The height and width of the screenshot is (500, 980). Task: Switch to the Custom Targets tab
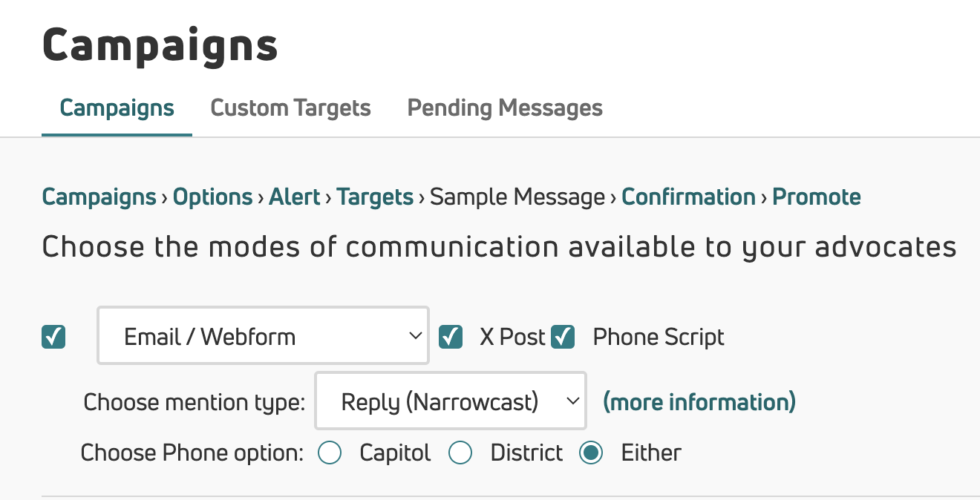click(x=290, y=108)
